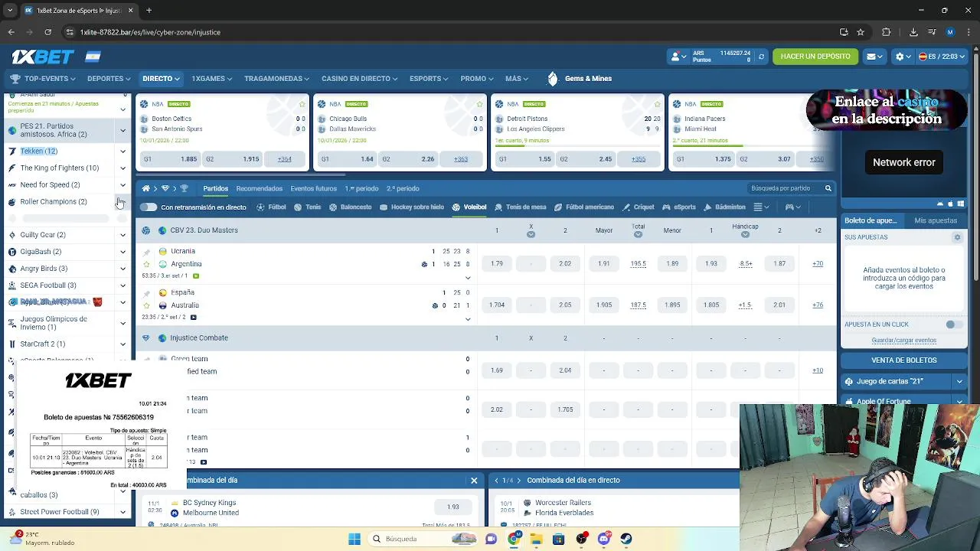Refresh the ARS balance
Viewport: 980px width, 551px height.
pos(761,57)
